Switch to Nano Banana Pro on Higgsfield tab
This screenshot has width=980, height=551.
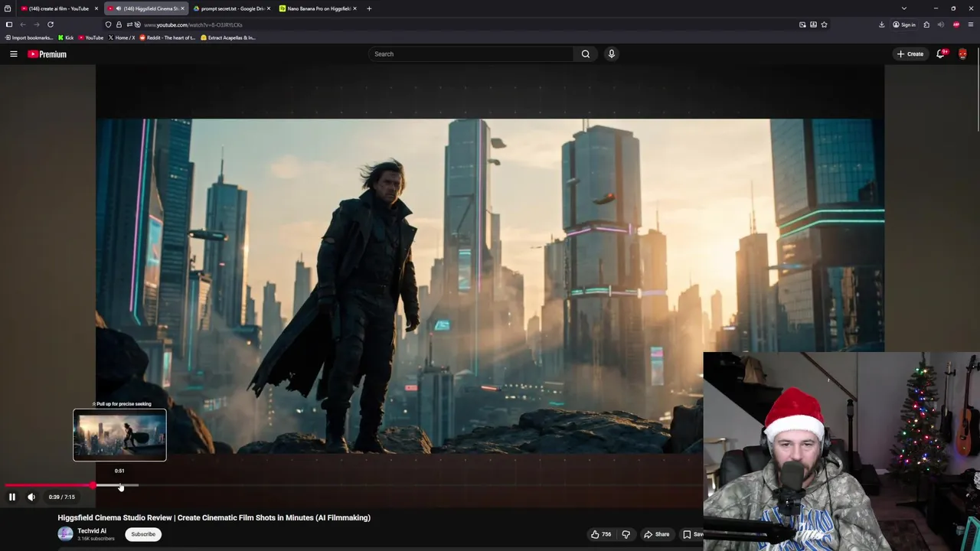tap(318, 8)
